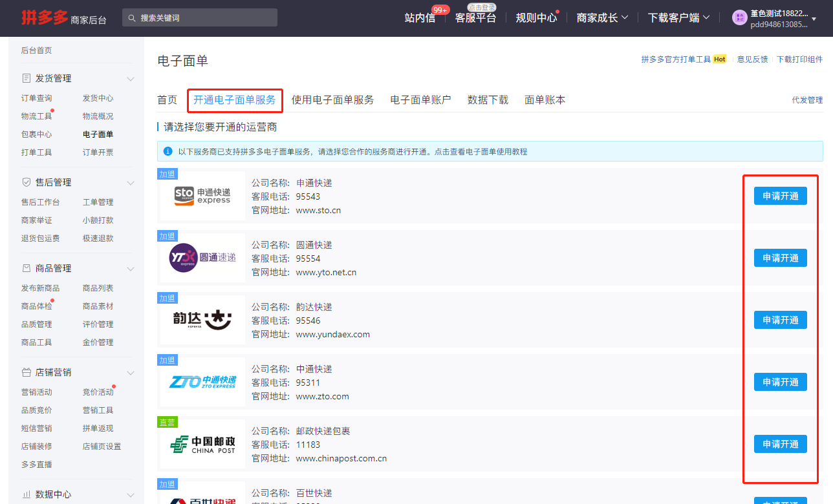Switch to the 面单账本 tab
This screenshot has width=833, height=504.
tap(545, 100)
